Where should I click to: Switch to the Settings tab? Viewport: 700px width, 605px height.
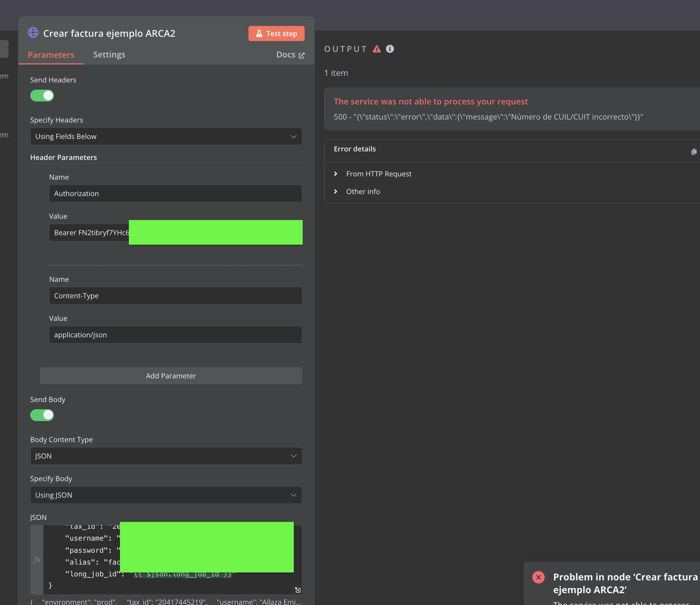pos(109,55)
